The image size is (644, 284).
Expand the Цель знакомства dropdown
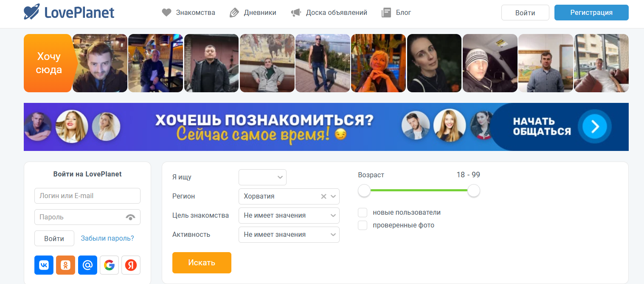click(289, 216)
